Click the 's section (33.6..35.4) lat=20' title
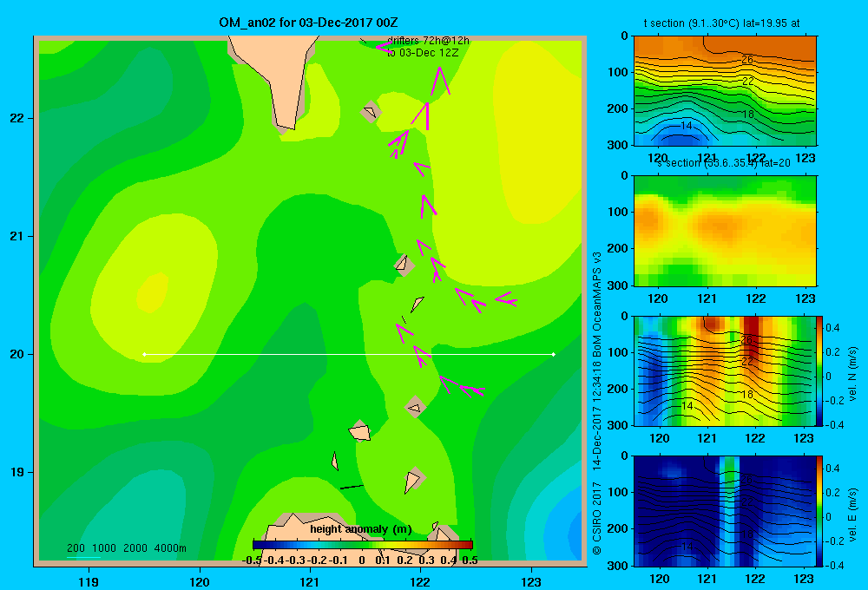The image size is (868, 590). tap(723, 163)
